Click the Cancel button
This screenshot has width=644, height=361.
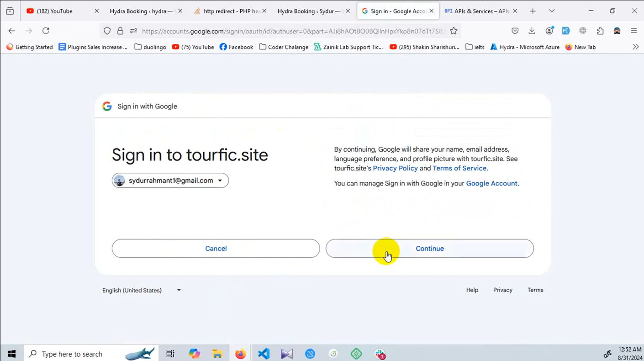tap(216, 249)
